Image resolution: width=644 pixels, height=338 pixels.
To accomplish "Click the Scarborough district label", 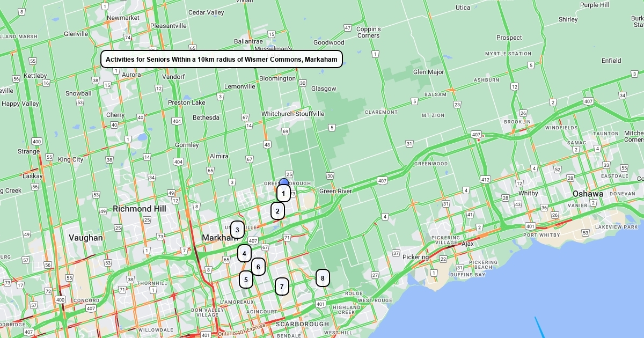I will 302,324.
